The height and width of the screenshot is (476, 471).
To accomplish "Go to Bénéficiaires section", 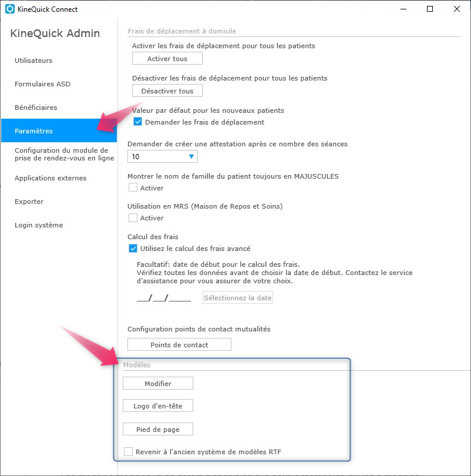I will click(36, 108).
